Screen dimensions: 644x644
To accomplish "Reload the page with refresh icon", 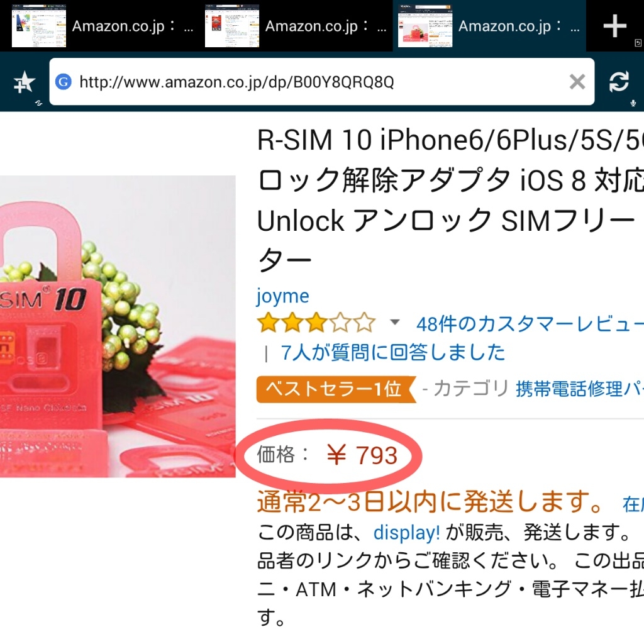I will [619, 81].
